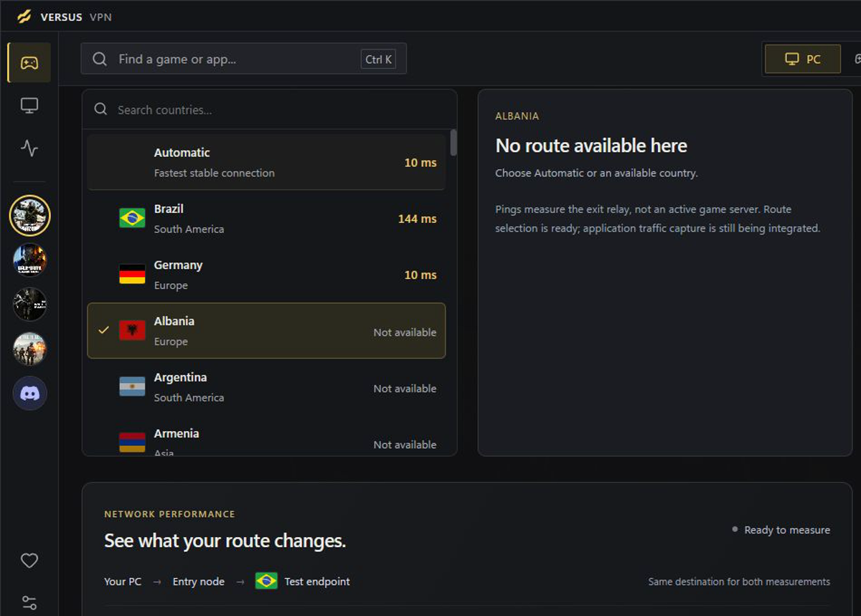
Task: Select the third game thumbnail in sidebar
Action: click(x=29, y=304)
